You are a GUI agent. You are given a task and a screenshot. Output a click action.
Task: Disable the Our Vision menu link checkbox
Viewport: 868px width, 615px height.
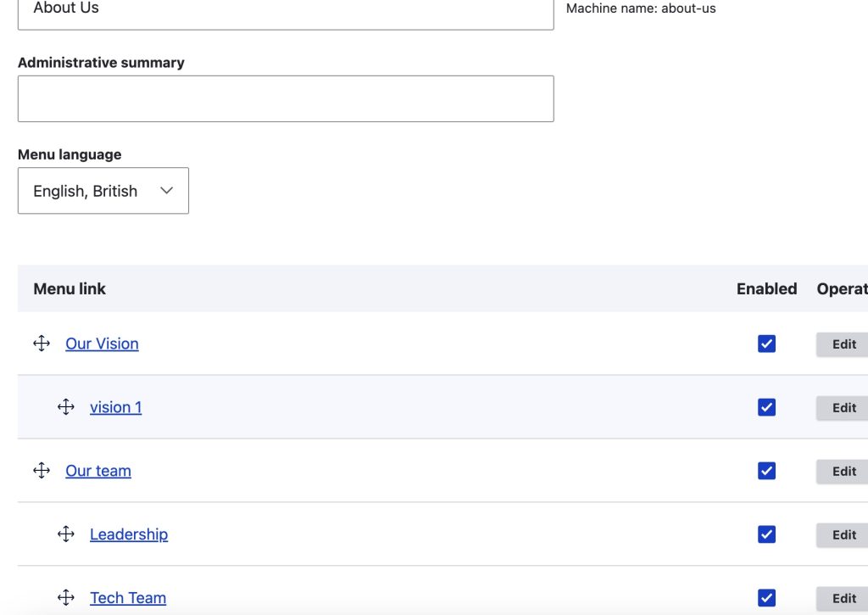pyautogui.click(x=766, y=344)
